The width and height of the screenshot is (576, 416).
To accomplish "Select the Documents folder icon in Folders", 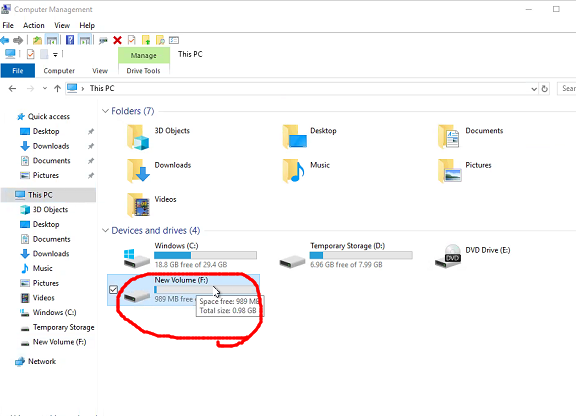I will click(x=449, y=136).
